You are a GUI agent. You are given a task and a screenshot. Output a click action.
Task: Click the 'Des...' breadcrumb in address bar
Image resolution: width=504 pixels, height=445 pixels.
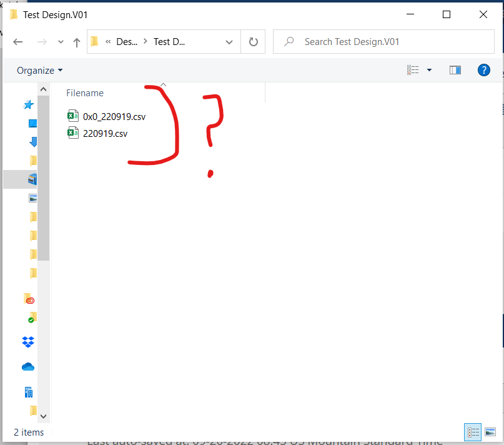[127, 42]
